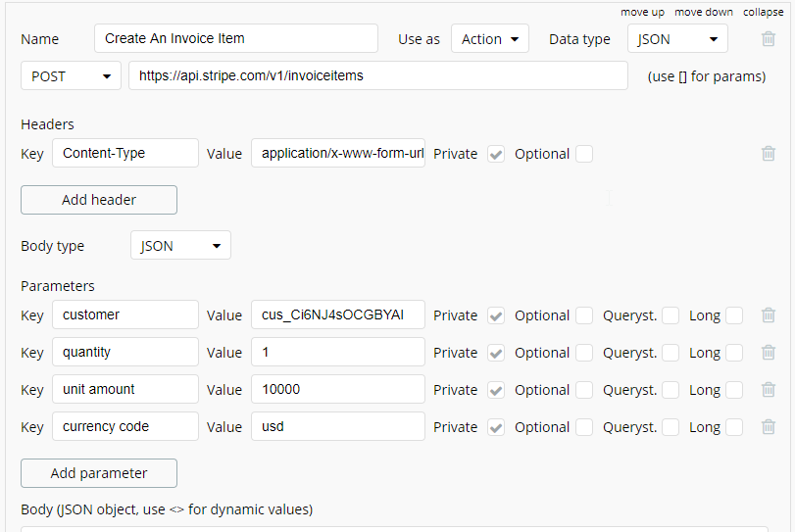The image size is (795, 532).
Task: Collapse this API call section
Action: (763, 12)
